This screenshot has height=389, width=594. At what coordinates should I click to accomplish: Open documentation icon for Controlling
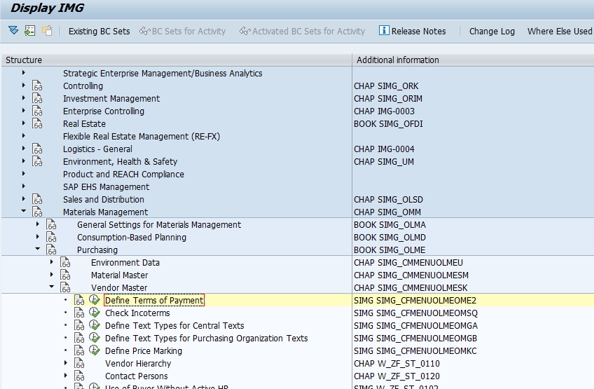coord(37,86)
